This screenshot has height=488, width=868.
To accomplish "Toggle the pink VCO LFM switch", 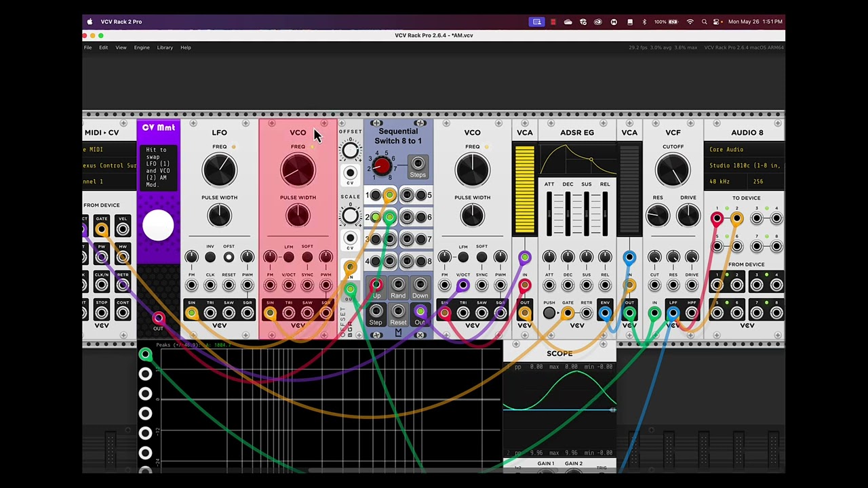I will click(x=289, y=257).
